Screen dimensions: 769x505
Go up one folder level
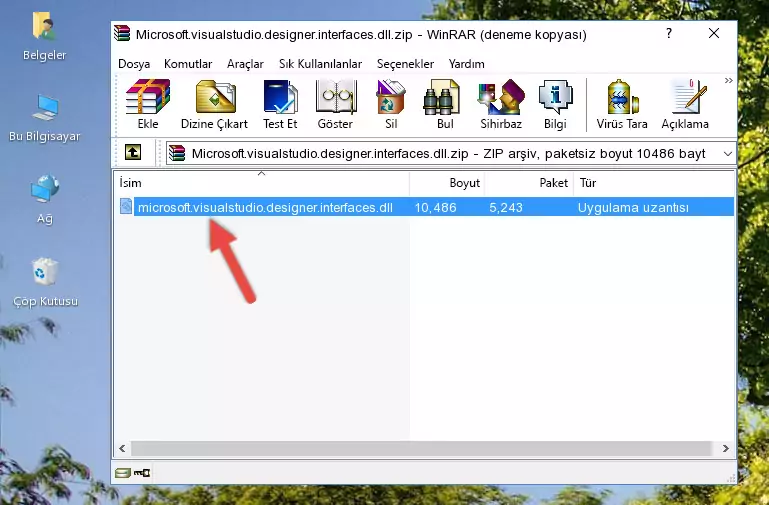point(133,152)
